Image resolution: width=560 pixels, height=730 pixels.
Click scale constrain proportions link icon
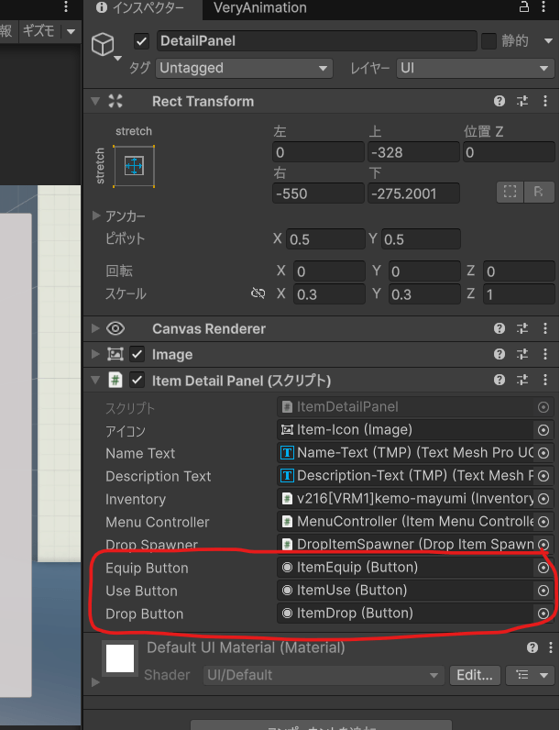258,294
